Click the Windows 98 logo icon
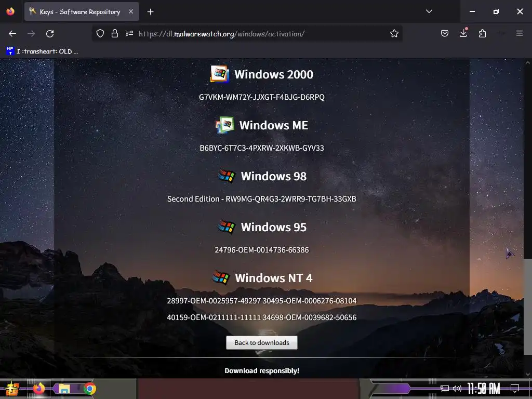 pos(227,176)
